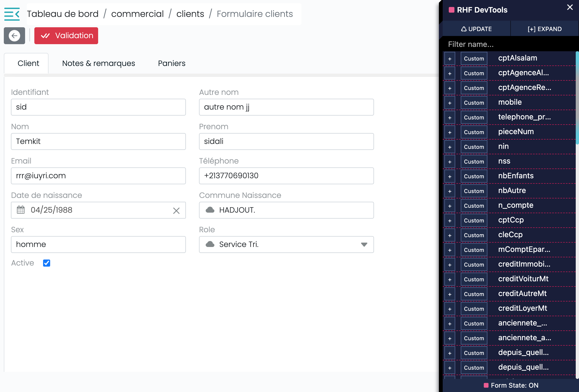Close the RHF DevTools panel

(570, 7)
